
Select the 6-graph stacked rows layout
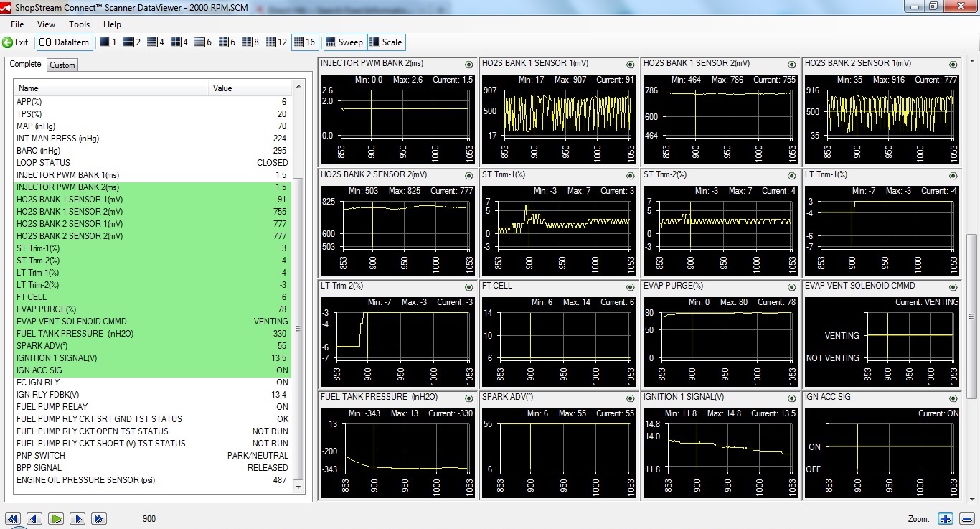pos(203,42)
